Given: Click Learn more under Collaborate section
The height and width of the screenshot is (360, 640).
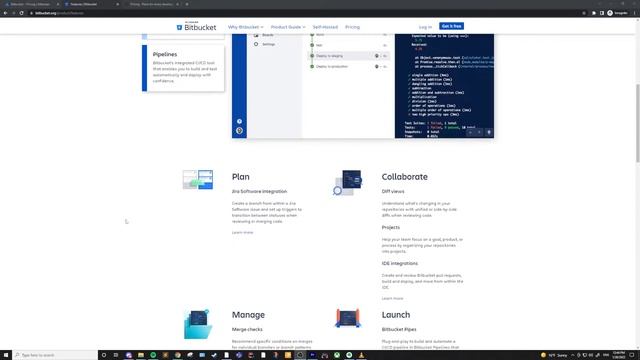Looking at the screenshot, I should tap(392, 298).
